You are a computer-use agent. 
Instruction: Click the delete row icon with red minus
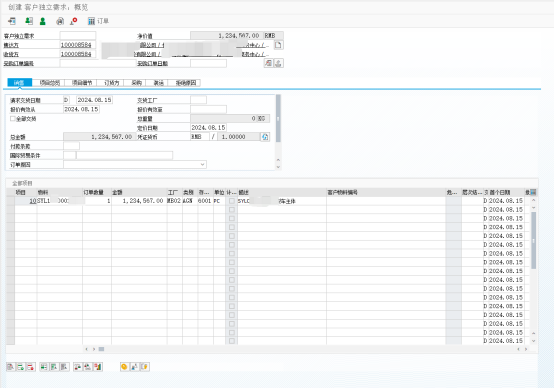pyautogui.click(x=31, y=367)
